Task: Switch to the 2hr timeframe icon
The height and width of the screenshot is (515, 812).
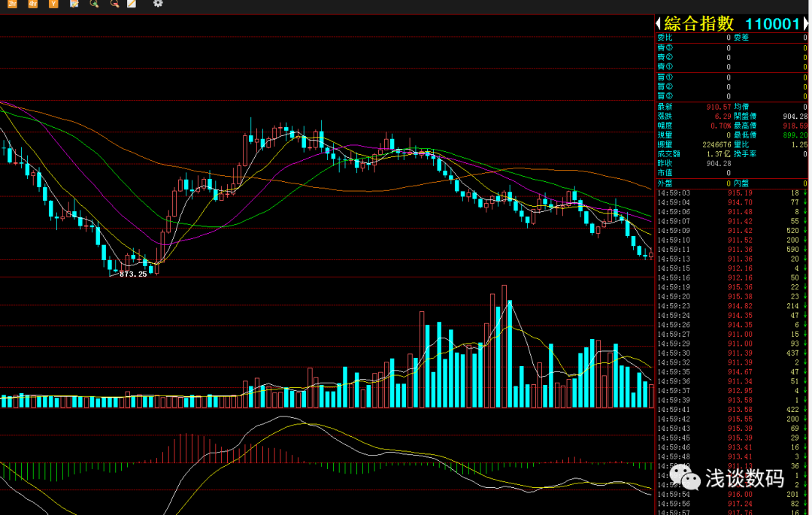Action: [12, 4]
